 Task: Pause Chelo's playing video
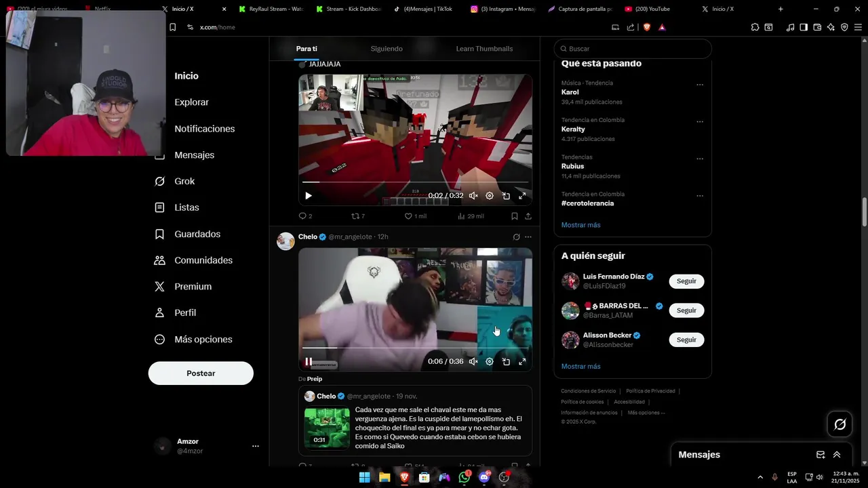(x=309, y=362)
